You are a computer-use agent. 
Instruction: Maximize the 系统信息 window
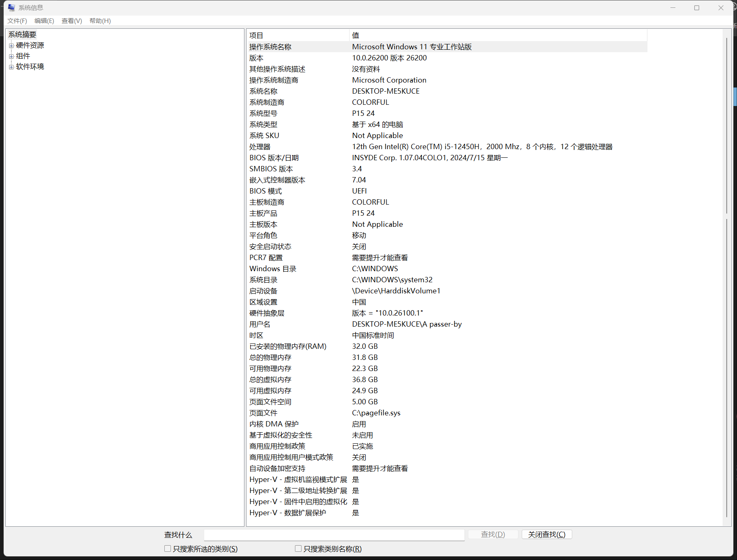(x=697, y=8)
